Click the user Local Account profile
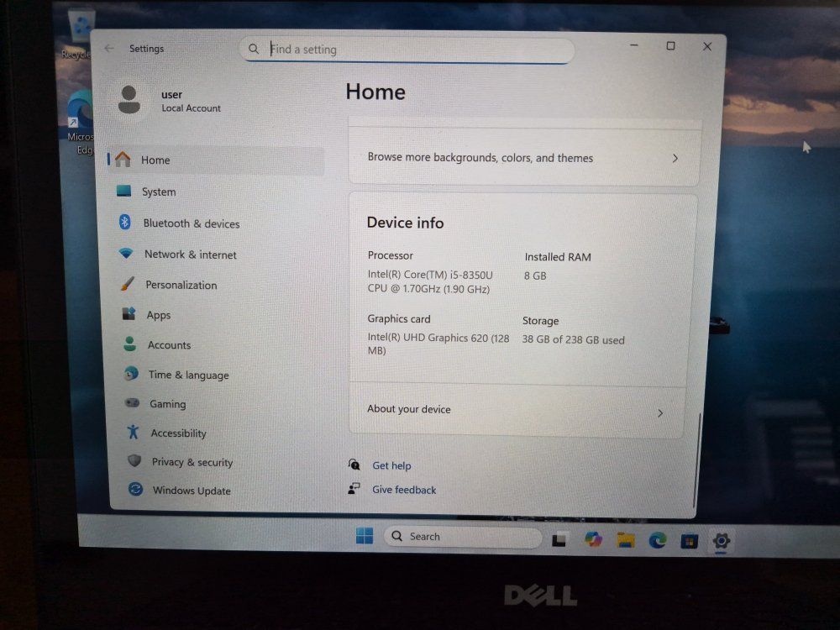The image size is (840, 630). (x=169, y=101)
